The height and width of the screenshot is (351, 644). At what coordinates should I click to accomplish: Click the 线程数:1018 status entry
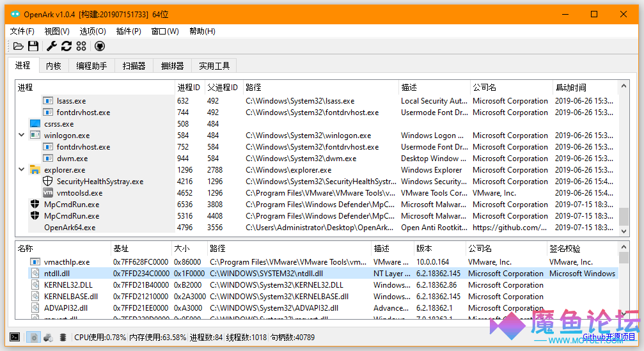tap(246, 338)
